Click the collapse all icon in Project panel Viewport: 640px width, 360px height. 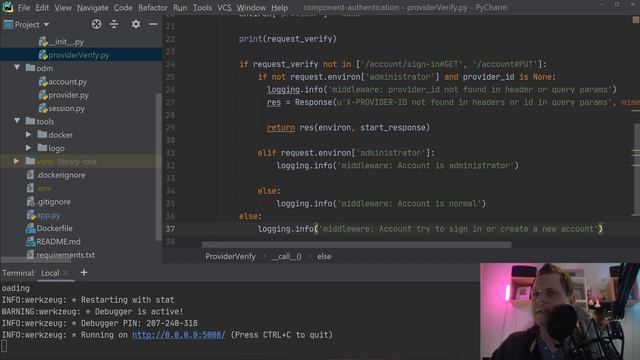tap(114, 24)
